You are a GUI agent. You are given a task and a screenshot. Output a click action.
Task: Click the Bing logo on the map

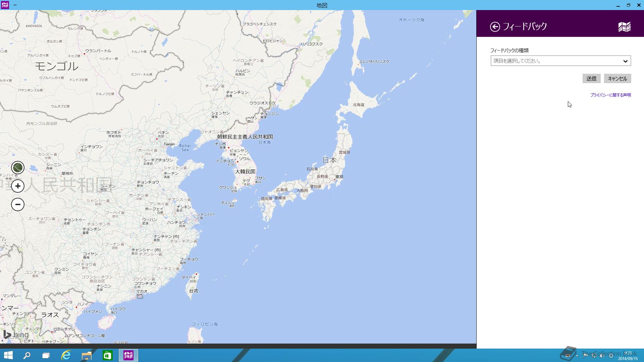(16, 335)
